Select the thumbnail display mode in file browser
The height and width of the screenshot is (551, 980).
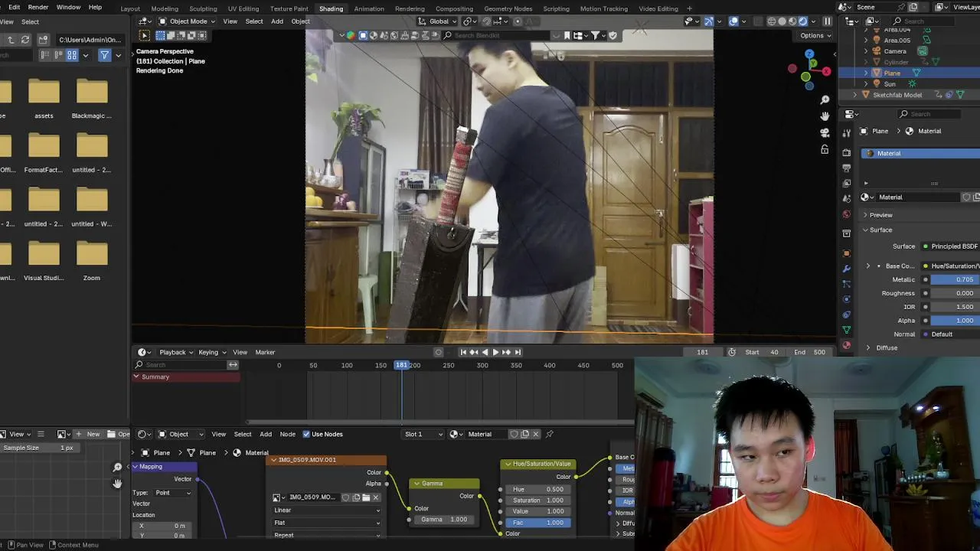point(72,55)
